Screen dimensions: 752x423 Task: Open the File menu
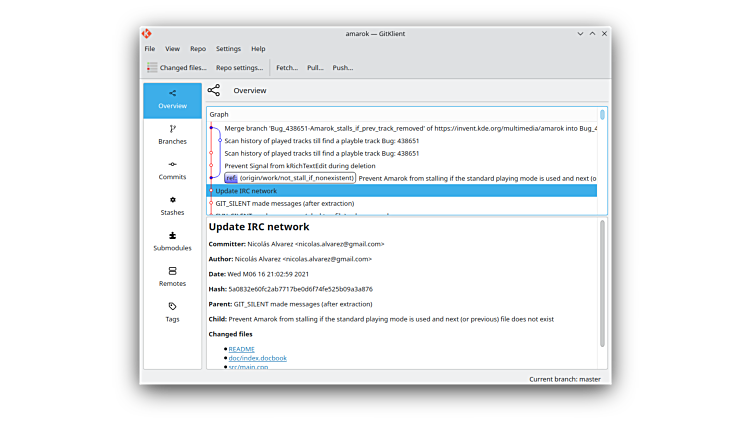[x=149, y=49]
